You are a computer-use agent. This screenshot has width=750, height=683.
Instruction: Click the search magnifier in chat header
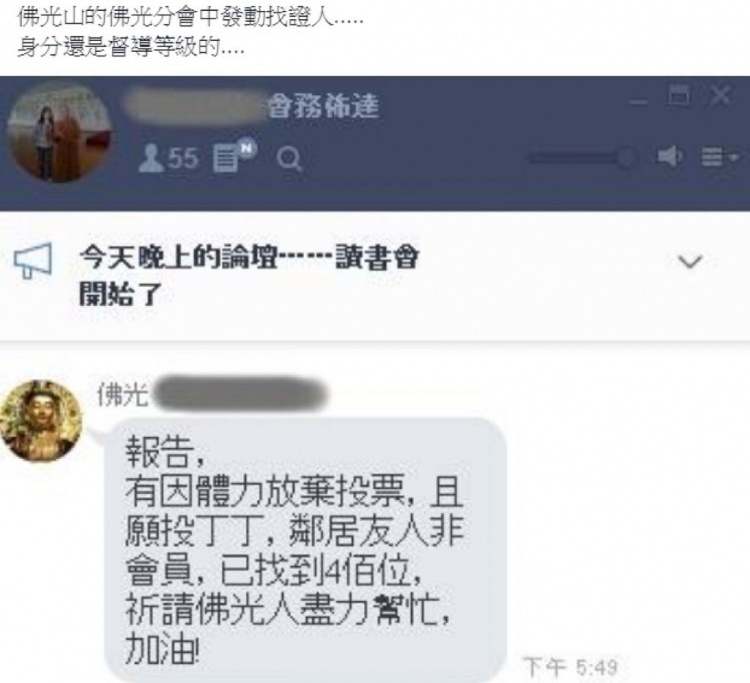click(x=289, y=159)
